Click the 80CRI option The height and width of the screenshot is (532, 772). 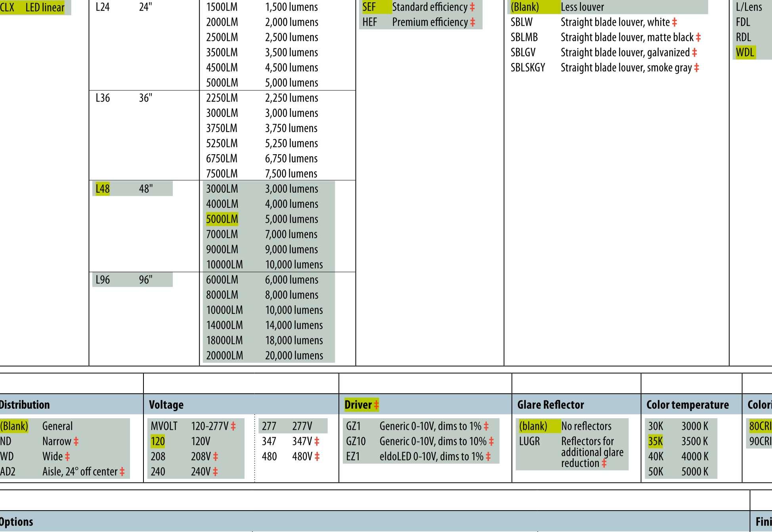(x=760, y=426)
